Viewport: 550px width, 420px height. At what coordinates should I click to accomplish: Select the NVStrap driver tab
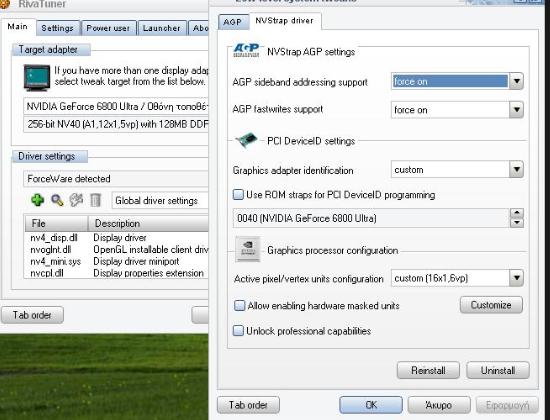(284, 21)
